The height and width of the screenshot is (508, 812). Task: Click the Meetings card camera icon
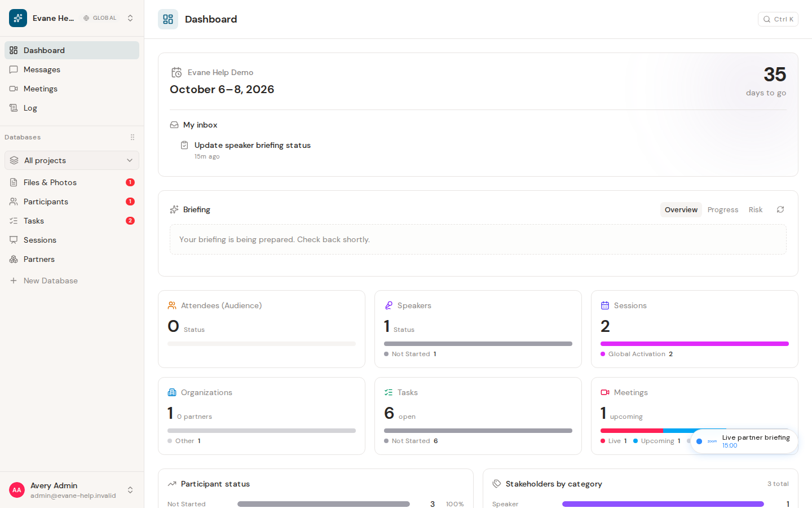coord(605,392)
